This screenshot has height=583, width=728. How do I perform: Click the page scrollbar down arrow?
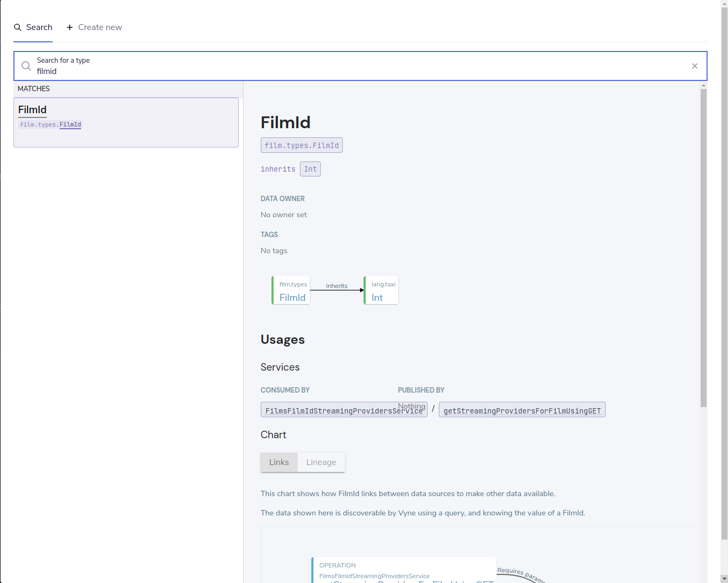[x=724, y=579]
